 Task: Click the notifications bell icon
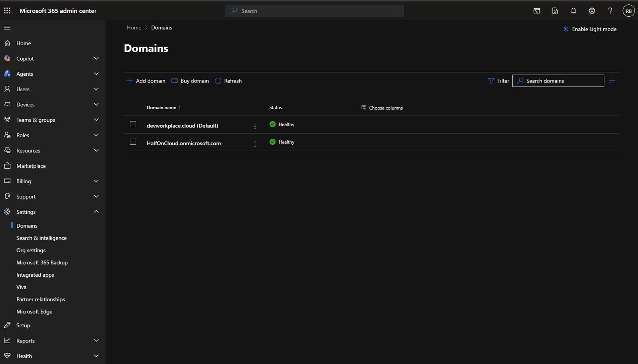coord(573,11)
